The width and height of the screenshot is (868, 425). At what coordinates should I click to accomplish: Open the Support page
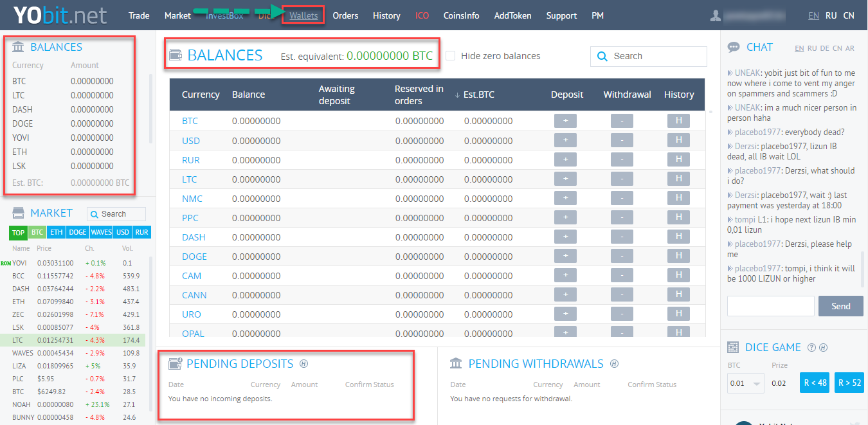coord(561,15)
